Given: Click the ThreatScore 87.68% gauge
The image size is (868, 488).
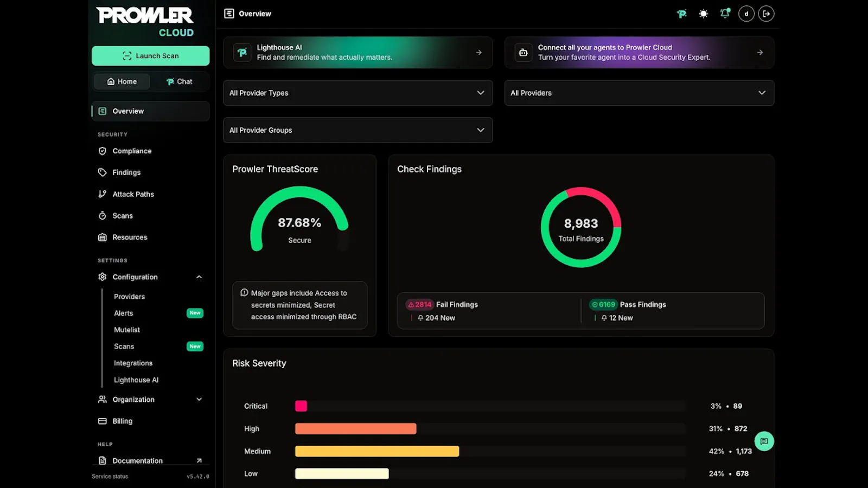Looking at the screenshot, I should coord(299,219).
